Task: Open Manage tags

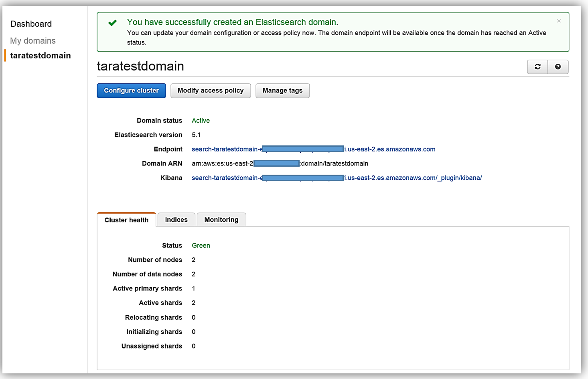Action: click(x=282, y=91)
